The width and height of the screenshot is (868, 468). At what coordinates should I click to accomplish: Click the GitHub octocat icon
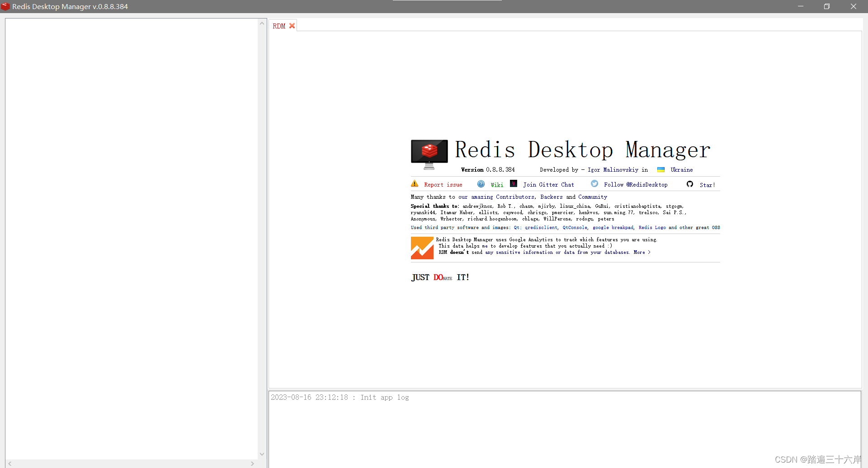click(690, 184)
